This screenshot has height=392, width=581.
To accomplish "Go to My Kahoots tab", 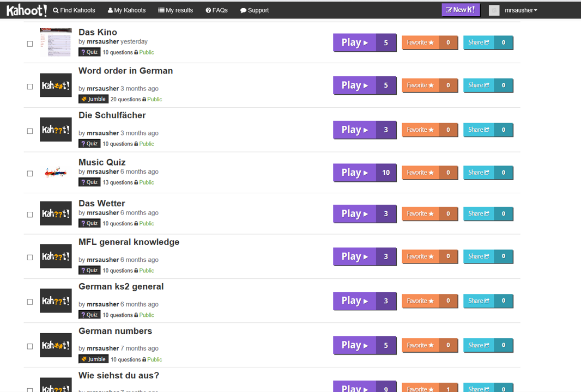I will [126, 10].
